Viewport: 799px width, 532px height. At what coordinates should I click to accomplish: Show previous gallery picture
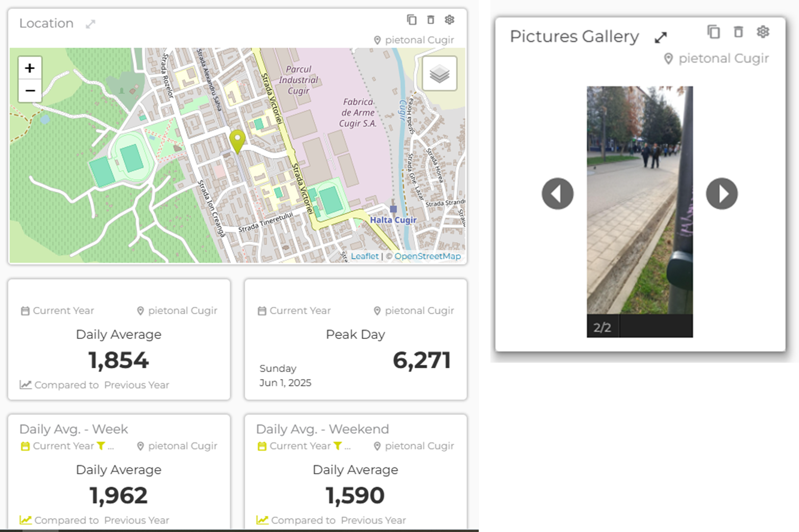(557, 194)
